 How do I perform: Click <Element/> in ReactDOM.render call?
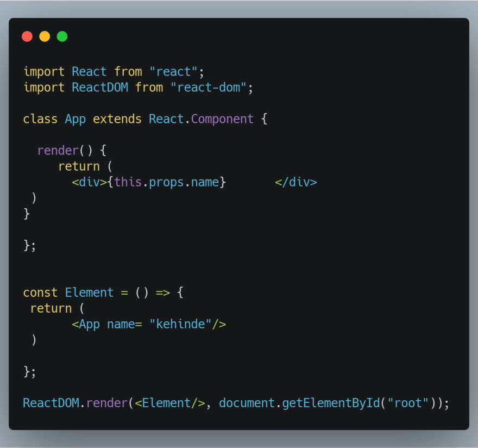tap(170, 403)
